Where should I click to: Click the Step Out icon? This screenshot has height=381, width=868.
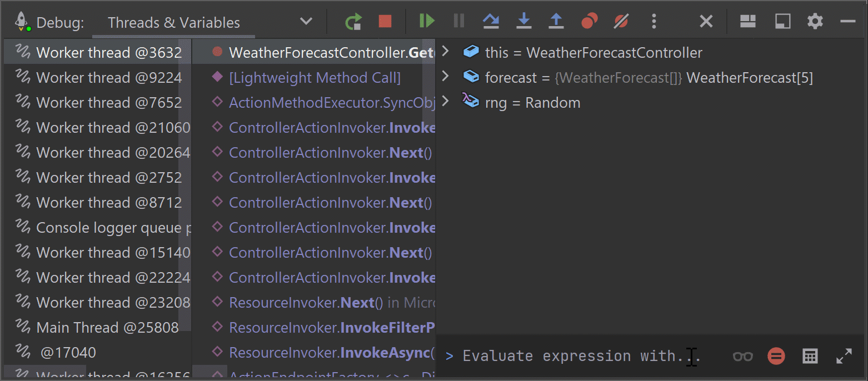coord(556,22)
